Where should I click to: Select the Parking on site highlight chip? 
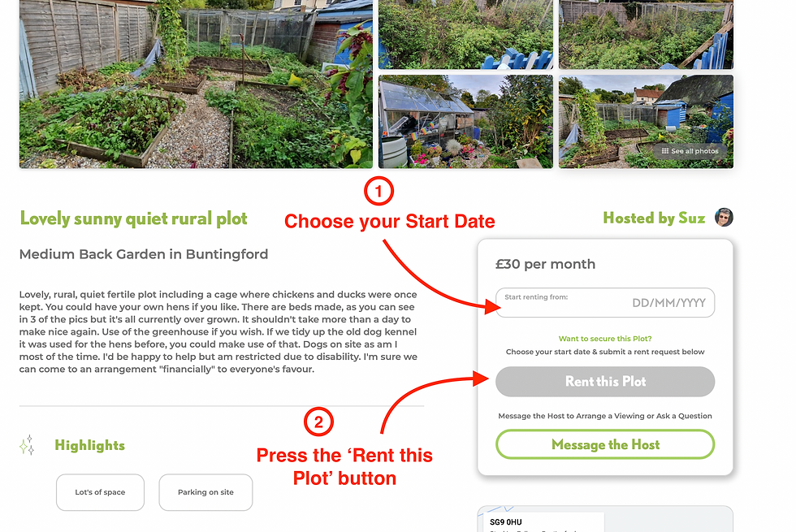[205, 492]
